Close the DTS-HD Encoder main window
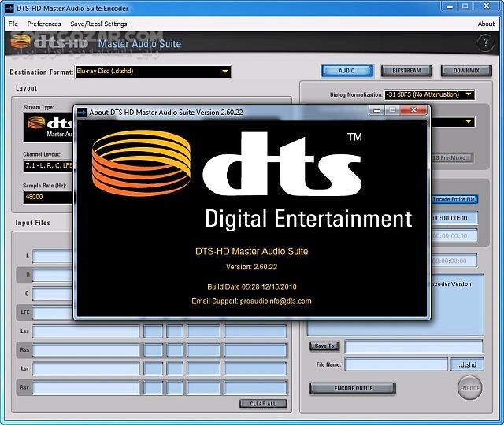The image size is (504, 425). [x=487, y=6]
